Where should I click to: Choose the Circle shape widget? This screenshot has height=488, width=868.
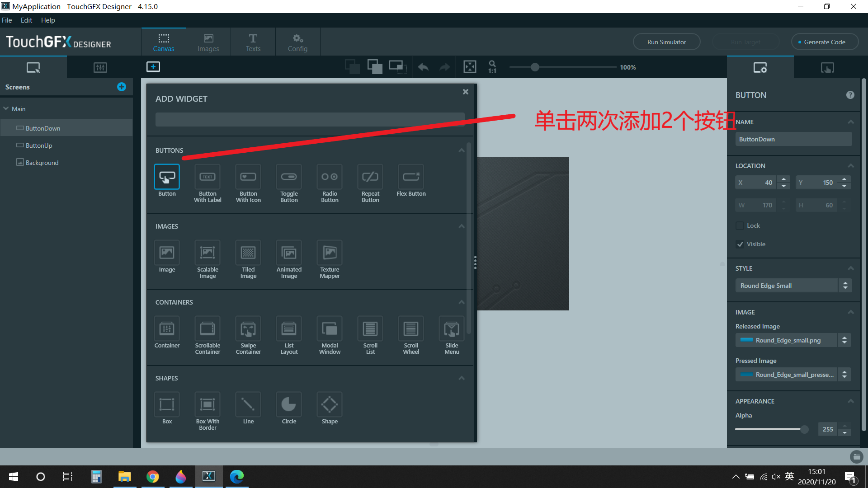pos(289,404)
